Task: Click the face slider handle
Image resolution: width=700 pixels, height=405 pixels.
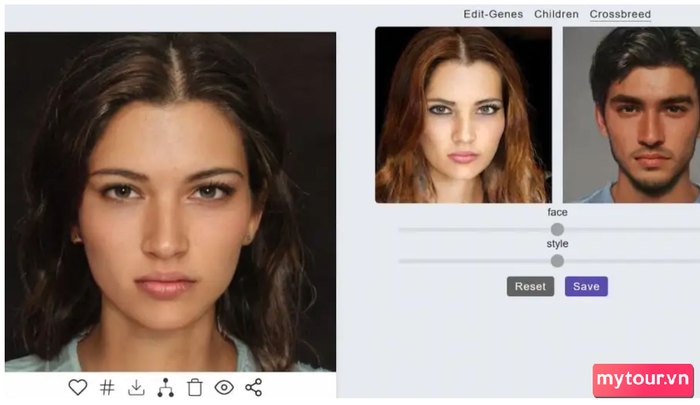Action: 557,230
